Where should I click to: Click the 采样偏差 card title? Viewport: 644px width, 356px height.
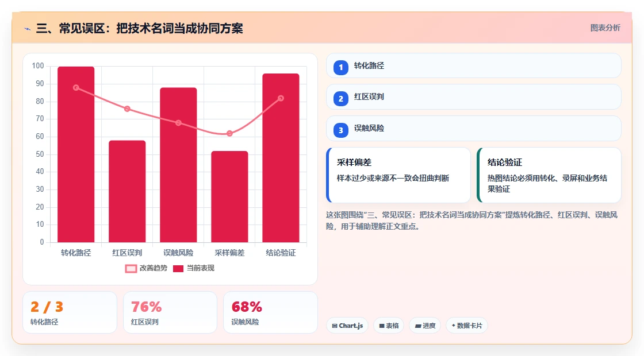click(x=354, y=162)
